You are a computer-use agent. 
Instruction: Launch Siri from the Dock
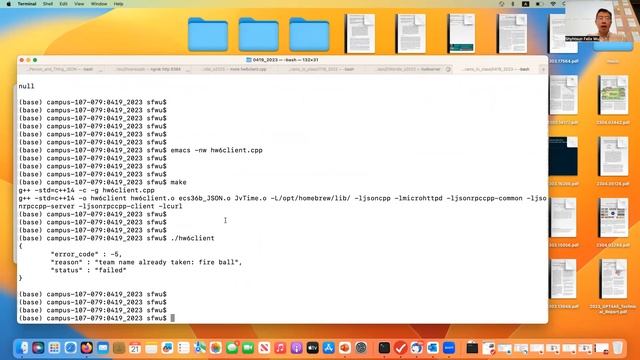[x=38, y=348]
